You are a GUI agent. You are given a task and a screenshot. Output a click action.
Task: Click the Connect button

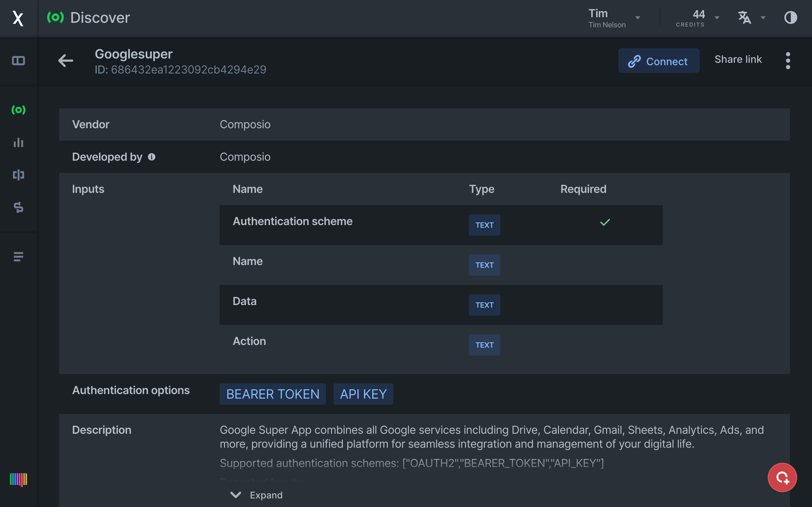pos(659,61)
